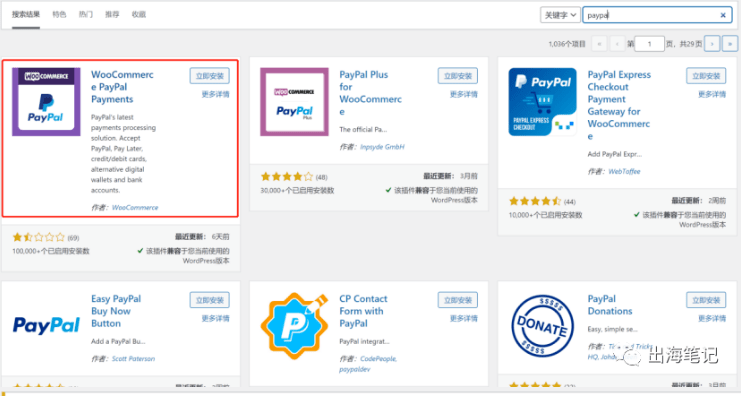Click the star rating with 48 reviews
741x396 pixels.
point(287,177)
